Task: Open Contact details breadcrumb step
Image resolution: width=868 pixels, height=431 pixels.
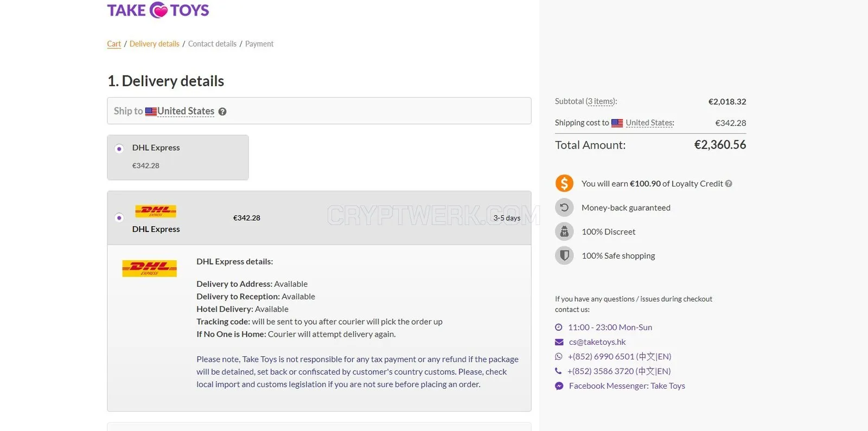Action: click(212, 44)
